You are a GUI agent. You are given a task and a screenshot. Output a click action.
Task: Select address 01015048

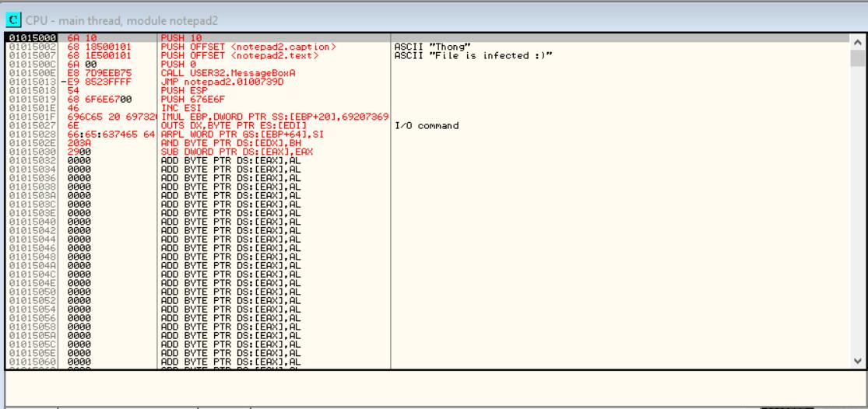pos(32,257)
